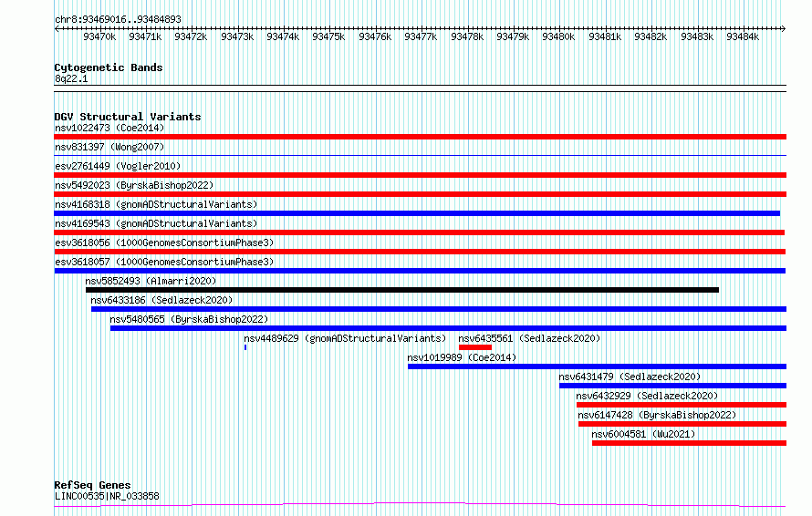
Task: Click esv3618057 (1000GenomesConsortiumPhase3) label
Action: pyautogui.click(x=164, y=262)
